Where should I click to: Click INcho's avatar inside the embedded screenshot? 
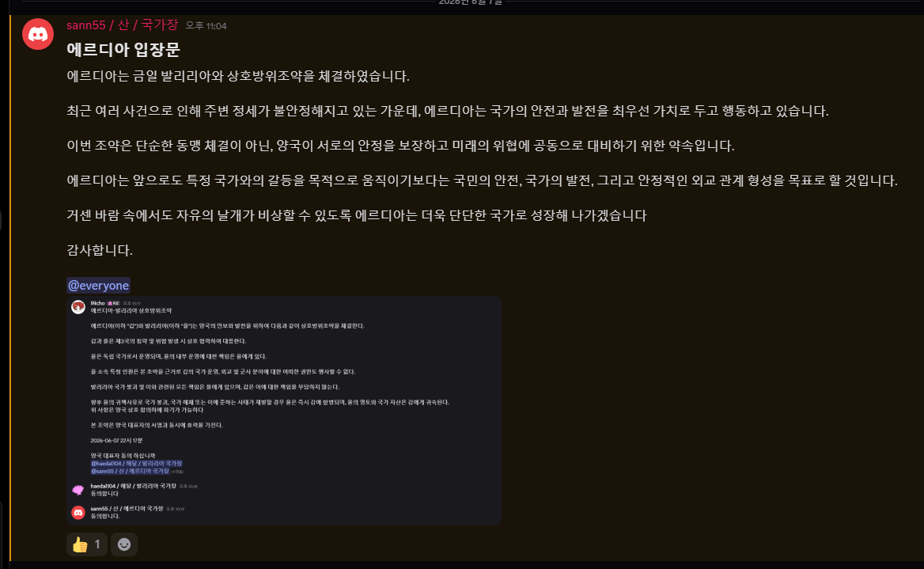(78, 306)
